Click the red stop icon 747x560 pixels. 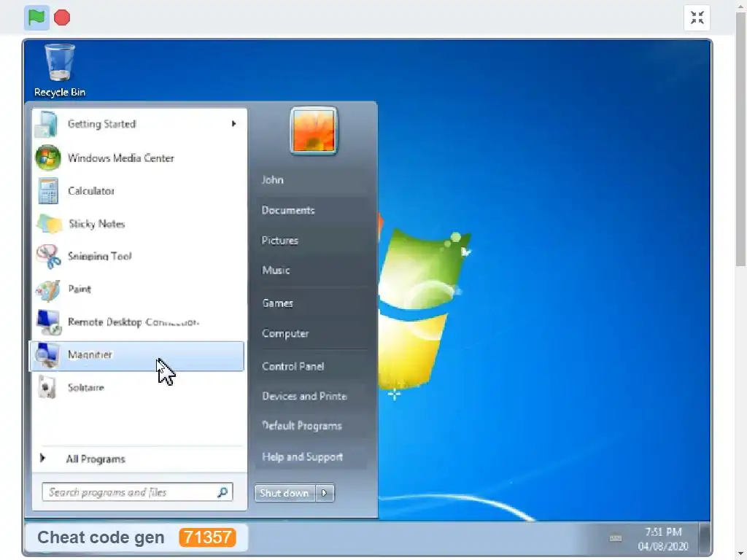coord(62,17)
